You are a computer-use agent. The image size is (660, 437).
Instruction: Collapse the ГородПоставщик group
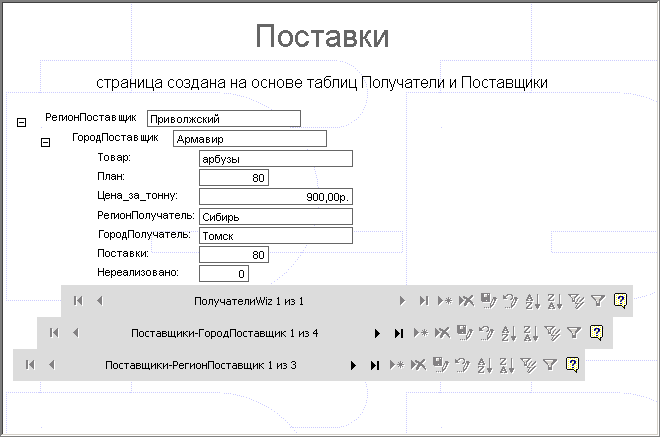point(45,143)
